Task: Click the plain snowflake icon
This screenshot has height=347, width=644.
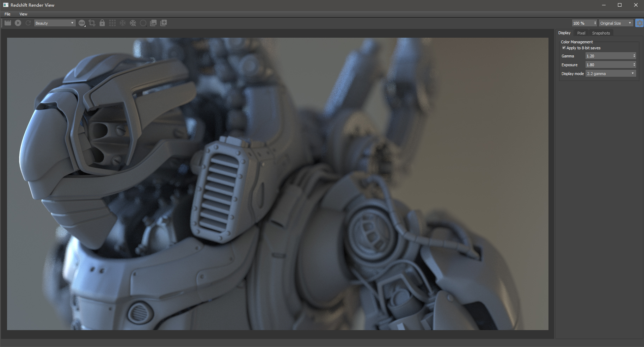Action: (x=123, y=23)
